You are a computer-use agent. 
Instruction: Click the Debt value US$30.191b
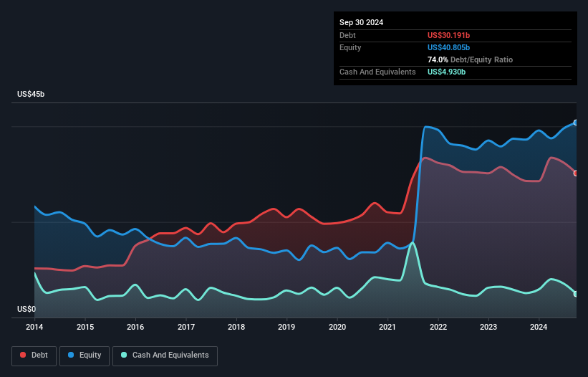pyautogui.click(x=448, y=35)
